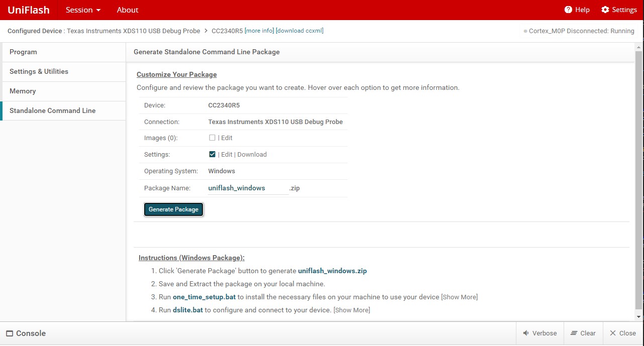Switch to the Program tab
The image size is (644, 346).
(23, 52)
